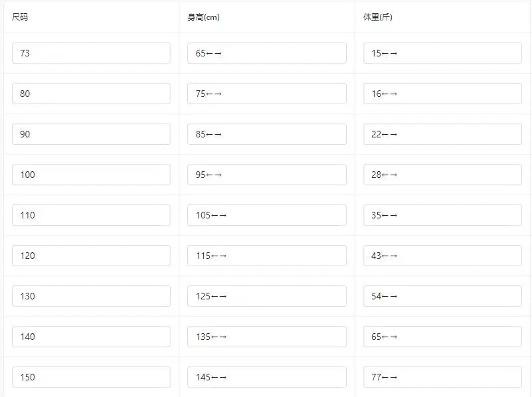Focus the size field showing 150

tap(91, 377)
